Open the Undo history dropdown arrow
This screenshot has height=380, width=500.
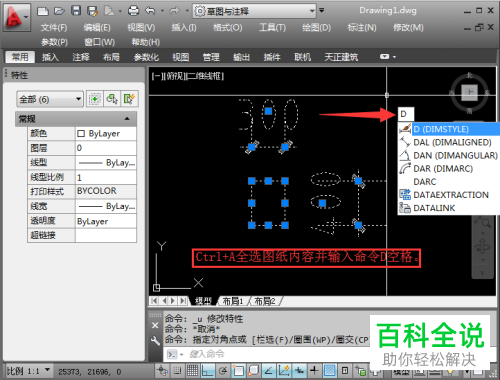click(162, 11)
